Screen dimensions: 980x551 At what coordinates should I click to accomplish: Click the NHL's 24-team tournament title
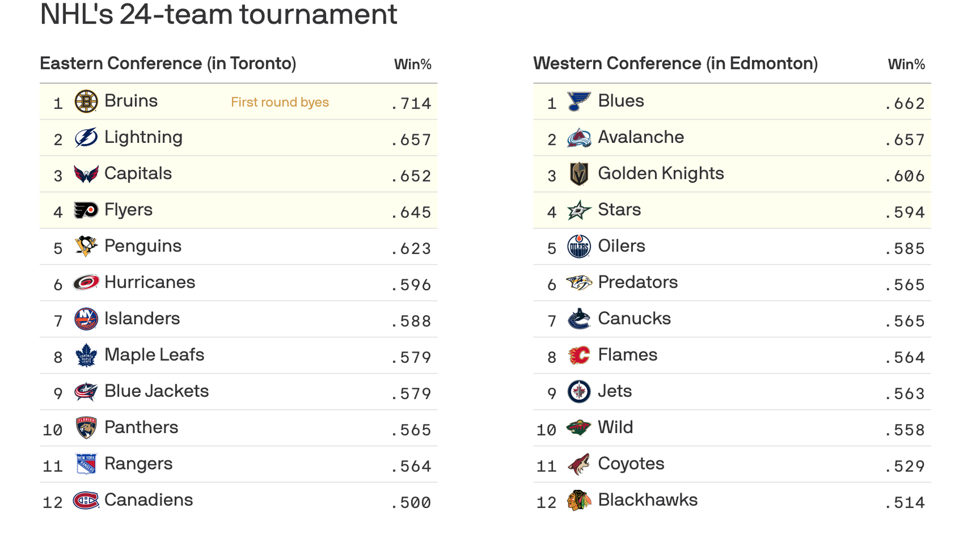(x=218, y=14)
